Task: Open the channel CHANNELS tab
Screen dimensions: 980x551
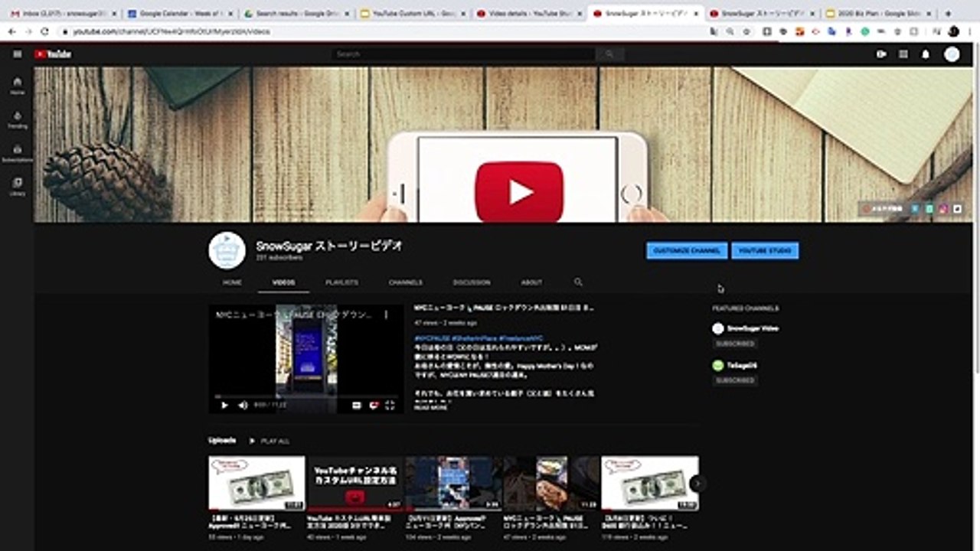Action: coord(405,282)
